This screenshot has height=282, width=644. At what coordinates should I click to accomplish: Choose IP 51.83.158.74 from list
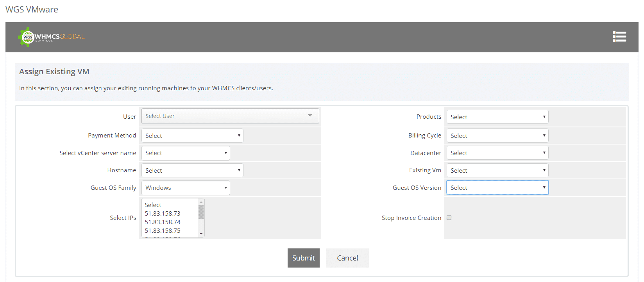[x=163, y=222]
